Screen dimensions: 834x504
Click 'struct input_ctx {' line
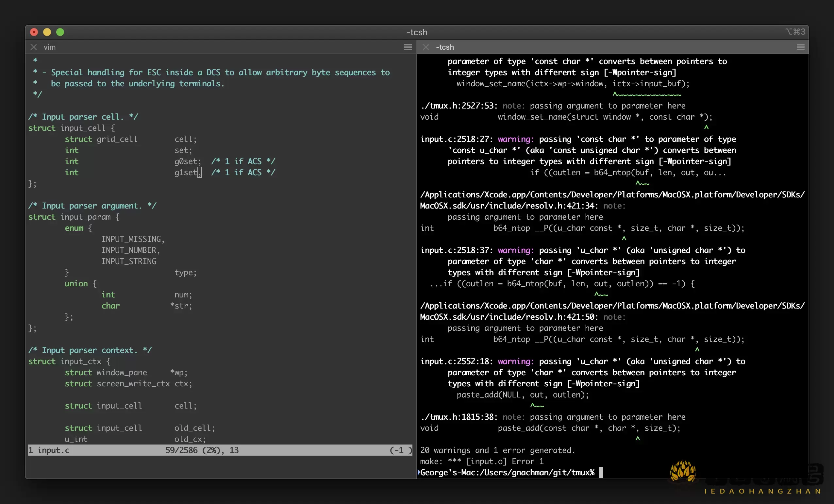pos(69,361)
